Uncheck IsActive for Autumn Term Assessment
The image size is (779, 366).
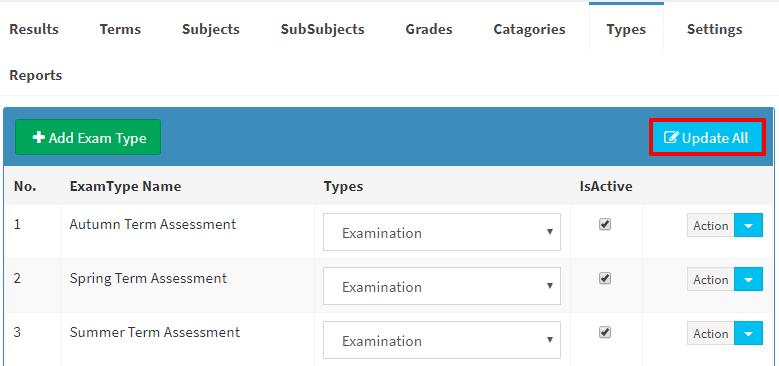pos(605,224)
